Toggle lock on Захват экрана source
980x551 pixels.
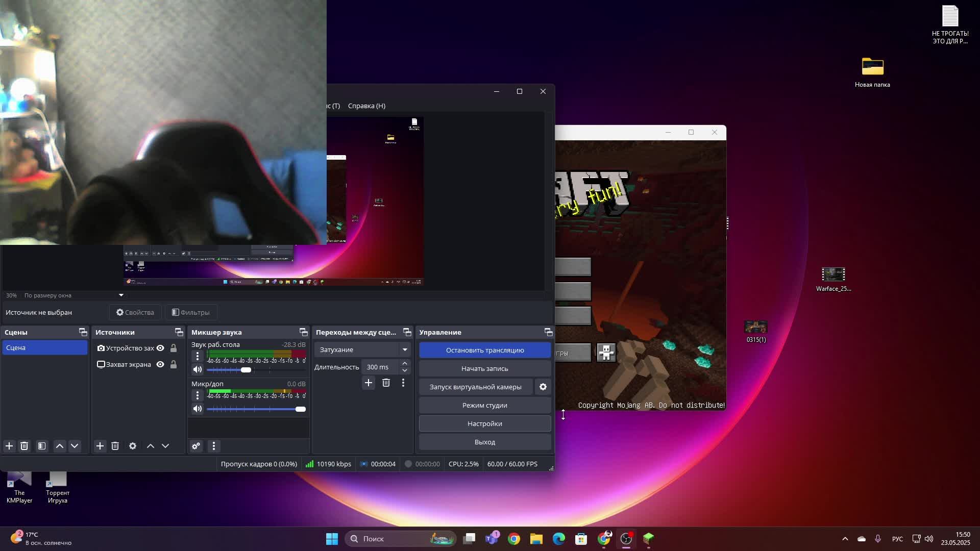coord(174,364)
